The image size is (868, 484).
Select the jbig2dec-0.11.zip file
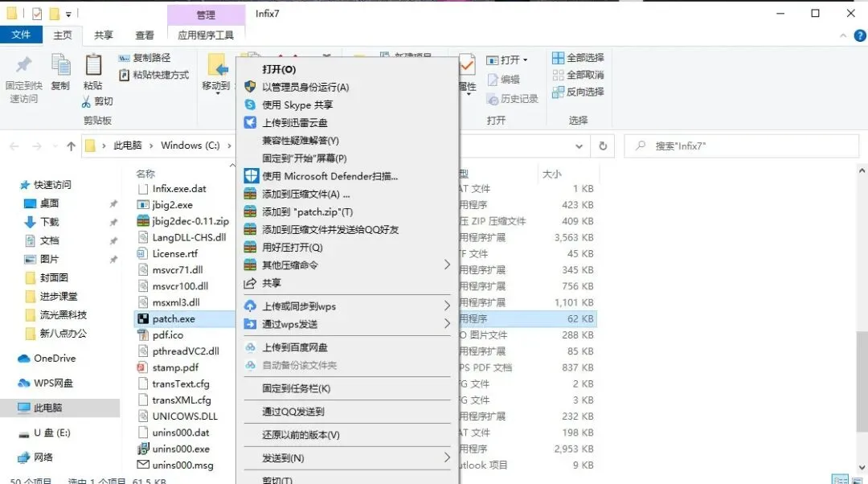point(190,221)
